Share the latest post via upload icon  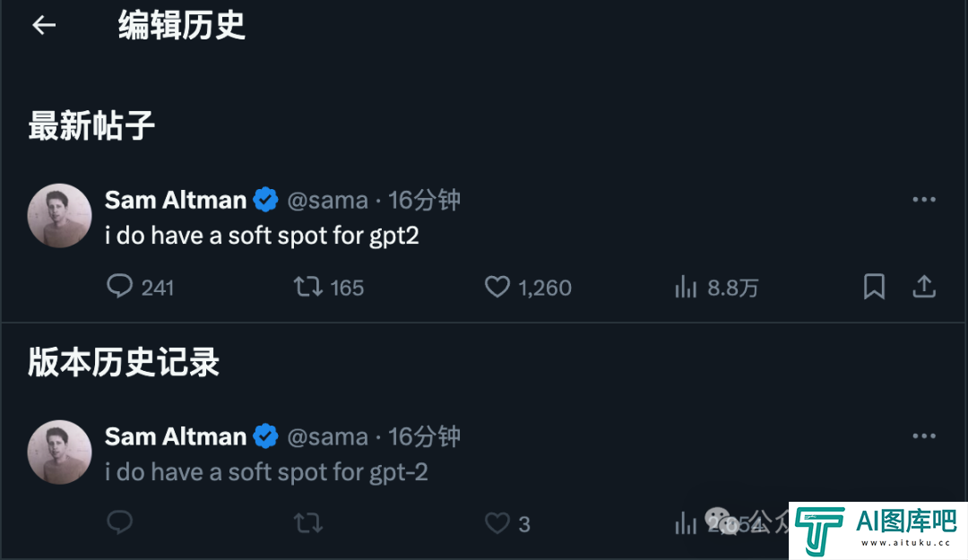923,287
